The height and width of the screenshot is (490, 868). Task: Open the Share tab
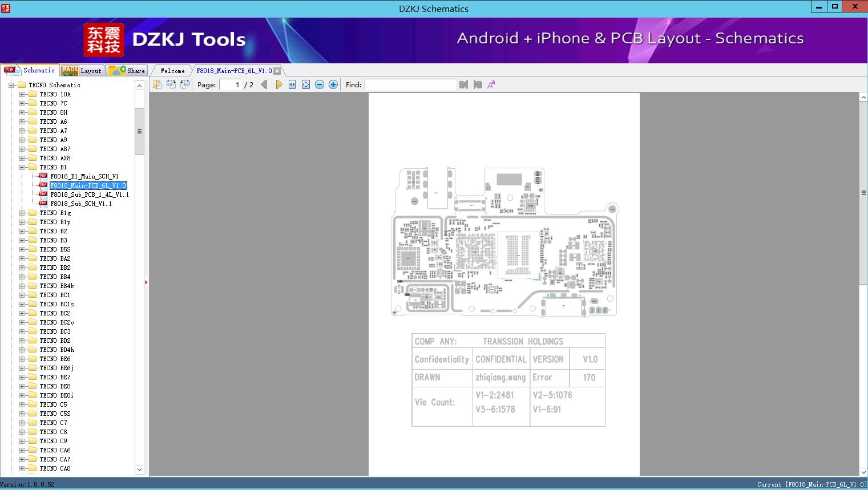pyautogui.click(x=127, y=71)
